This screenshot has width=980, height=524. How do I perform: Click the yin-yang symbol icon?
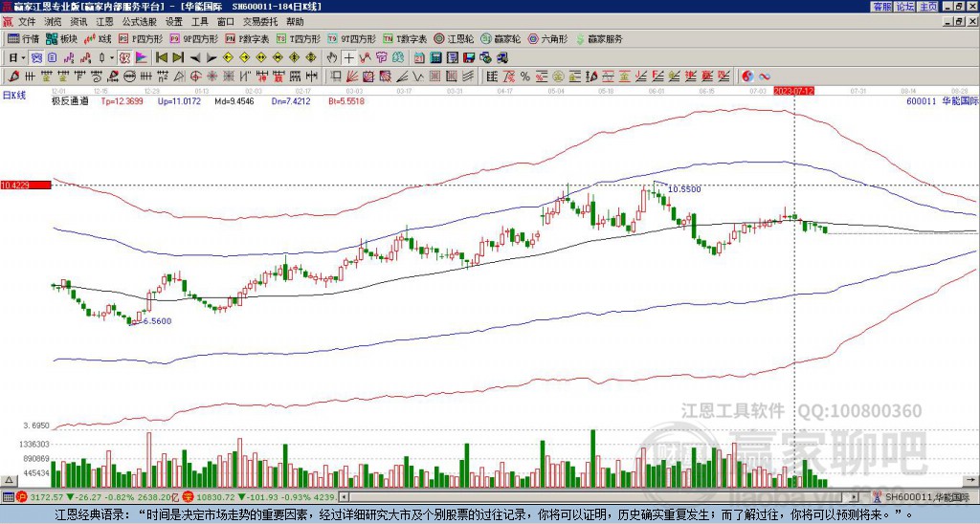[x=747, y=76]
